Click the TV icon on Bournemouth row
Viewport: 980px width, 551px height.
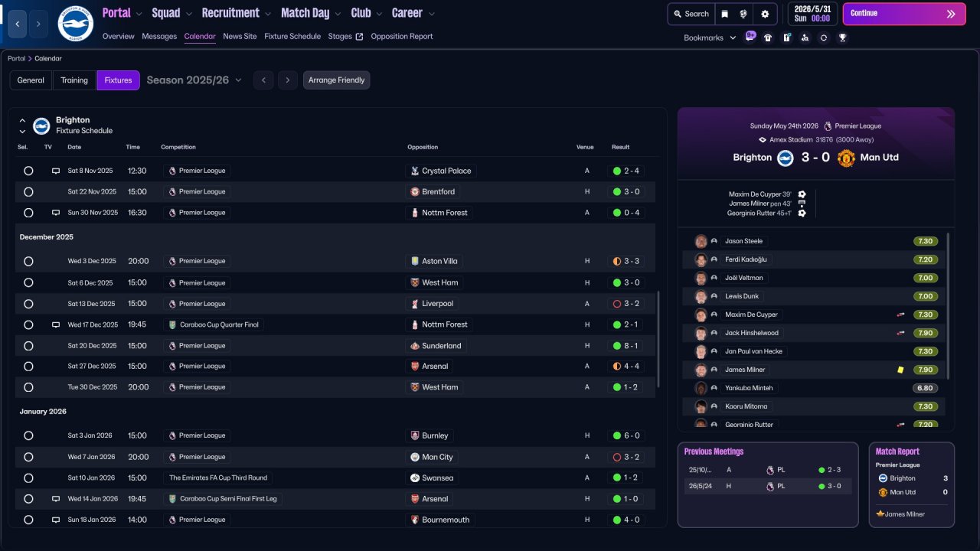coord(56,520)
